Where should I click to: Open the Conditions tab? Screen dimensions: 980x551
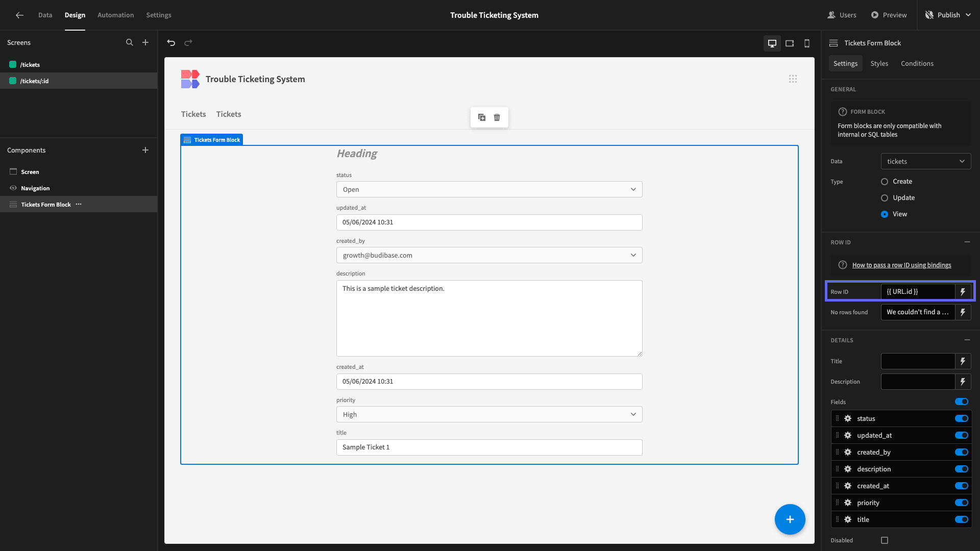[917, 63]
